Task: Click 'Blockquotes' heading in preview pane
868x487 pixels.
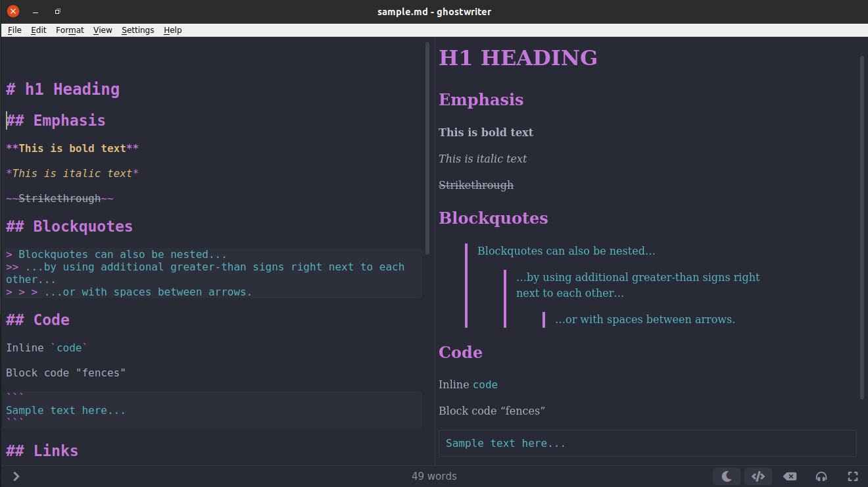Action: point(493,218)
